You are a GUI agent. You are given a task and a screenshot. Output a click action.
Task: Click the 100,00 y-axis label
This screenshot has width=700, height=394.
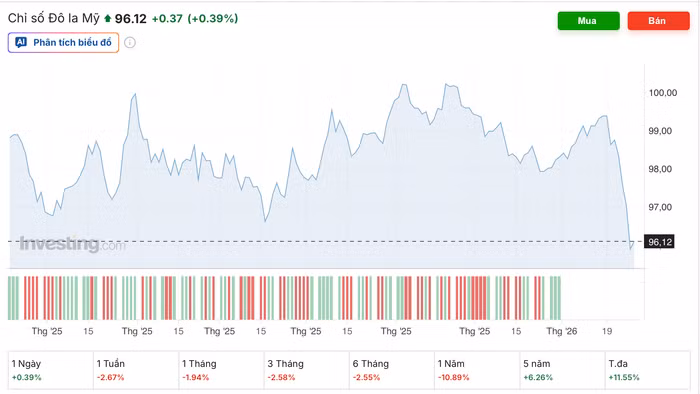coord(663,93)
